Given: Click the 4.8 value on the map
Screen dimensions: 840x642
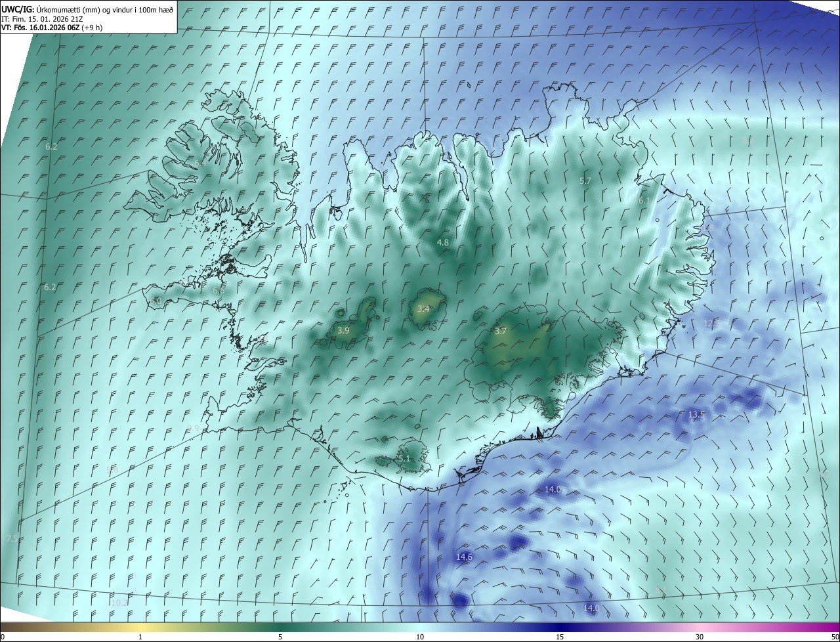Looking at the screenshot, I should 443,242.
